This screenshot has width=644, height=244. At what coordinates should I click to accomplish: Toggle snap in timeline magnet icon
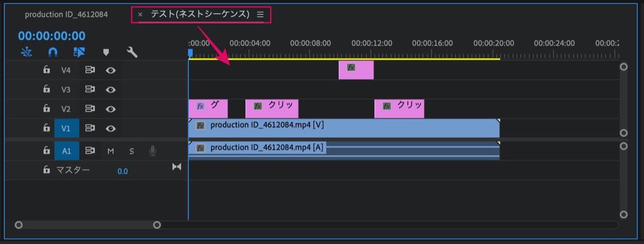[53, 52]
